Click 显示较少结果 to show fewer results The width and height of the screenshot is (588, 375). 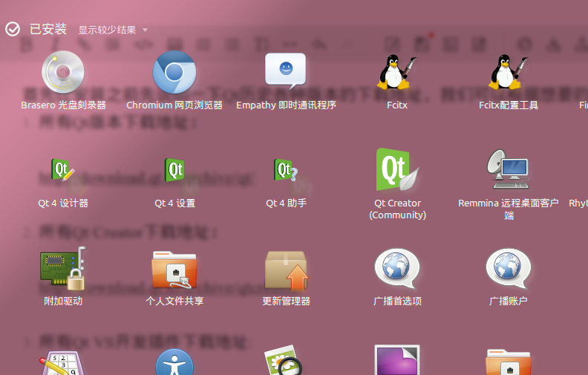coord(107,30)
